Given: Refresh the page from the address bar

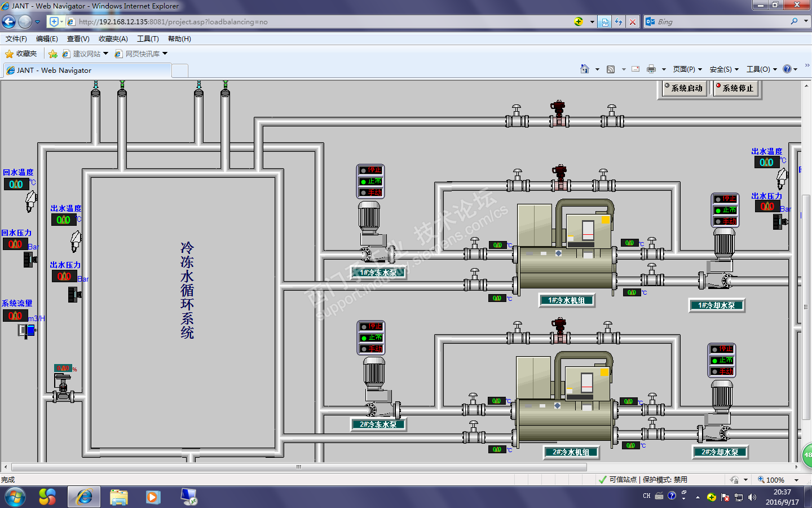Looking at the screenshot, I should (619, 22).
